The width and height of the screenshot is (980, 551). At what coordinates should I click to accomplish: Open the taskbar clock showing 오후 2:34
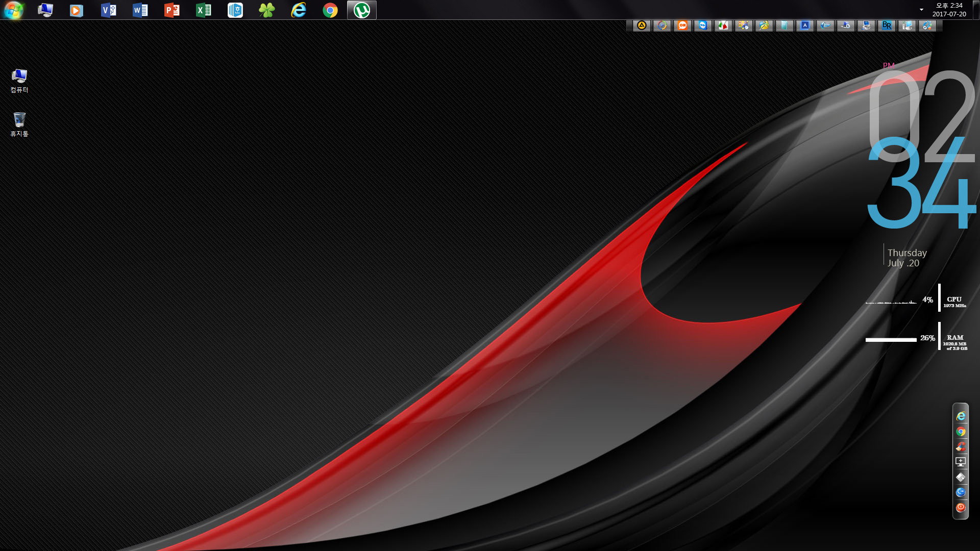click(949, 10)
